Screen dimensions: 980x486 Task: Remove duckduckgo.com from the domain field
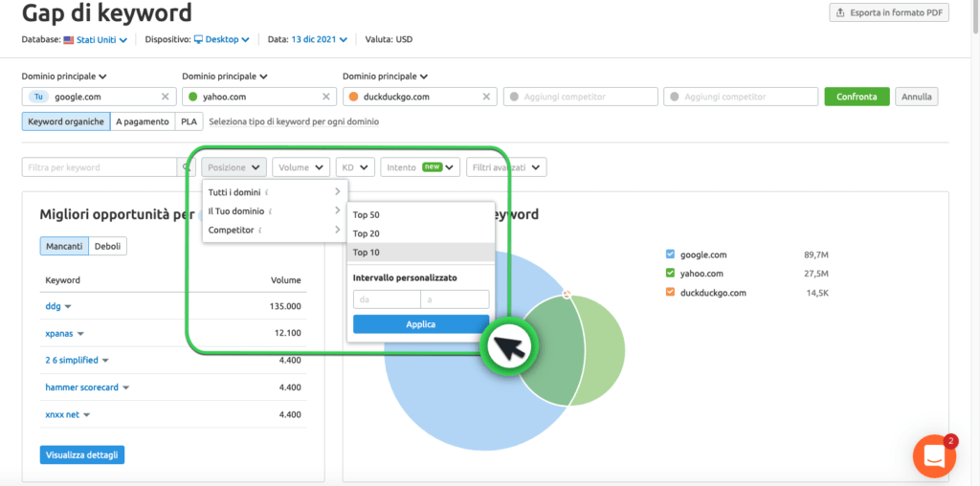point(486,97)
